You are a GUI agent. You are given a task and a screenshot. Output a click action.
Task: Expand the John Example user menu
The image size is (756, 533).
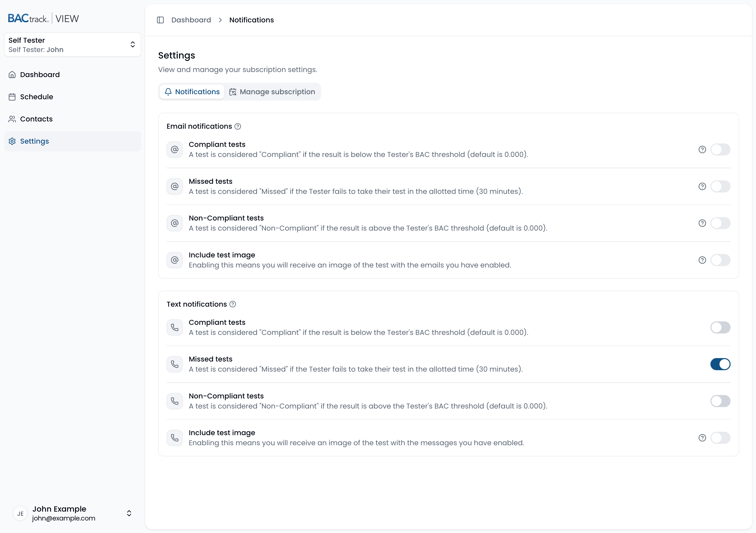[72, 514]
